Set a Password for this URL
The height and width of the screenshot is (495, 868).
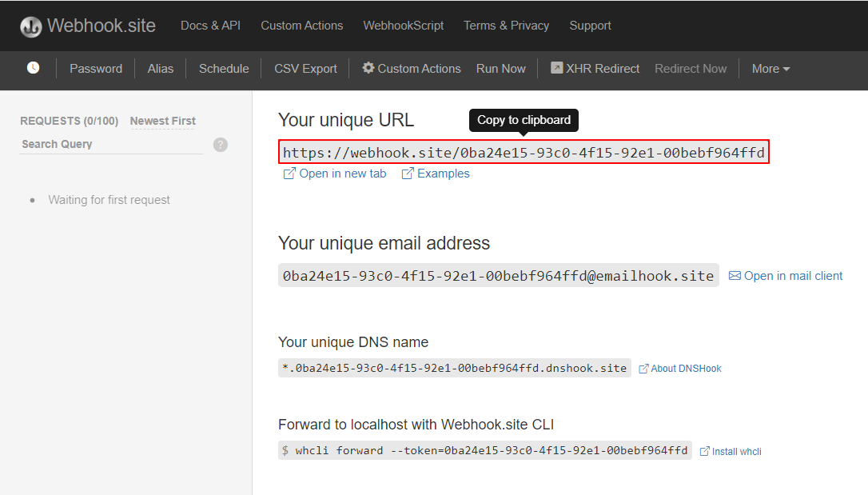(96, 69)
